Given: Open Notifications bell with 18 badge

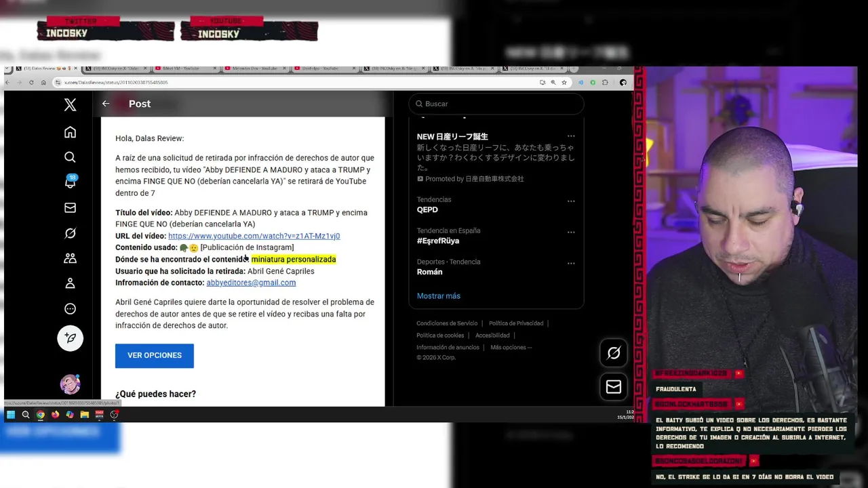Looking at the screenshot, I should 70,182.
